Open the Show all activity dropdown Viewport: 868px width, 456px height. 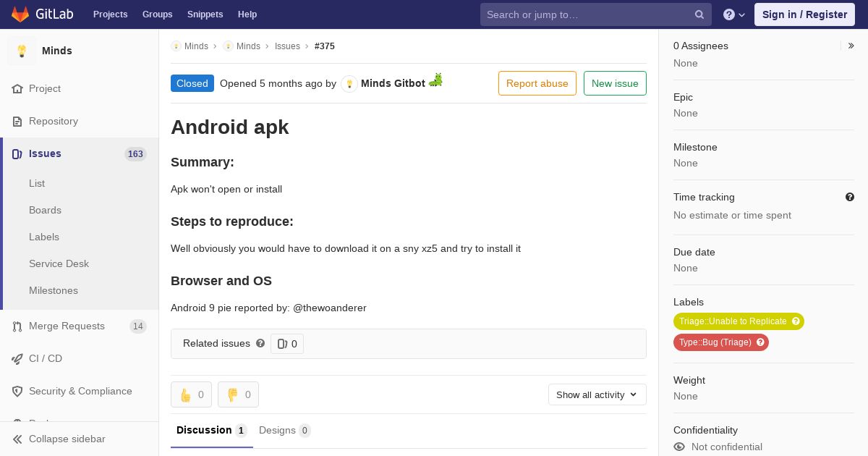click(x=597, y=394)
